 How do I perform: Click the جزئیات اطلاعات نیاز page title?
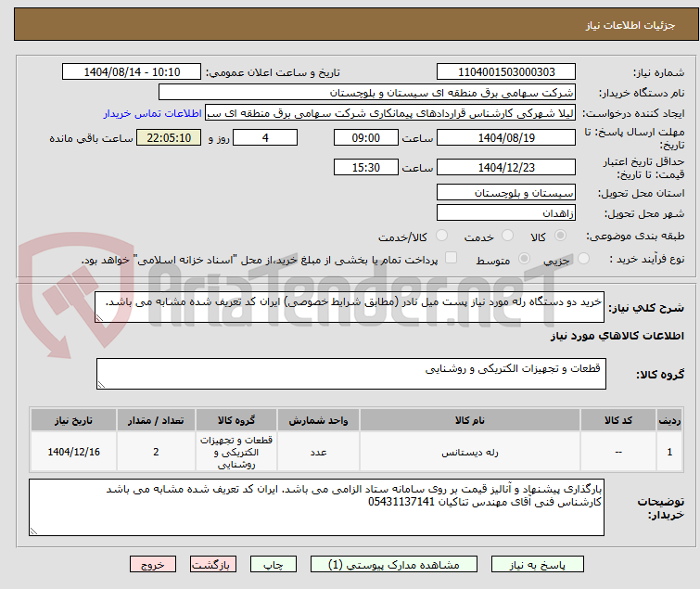coord(630,25)
